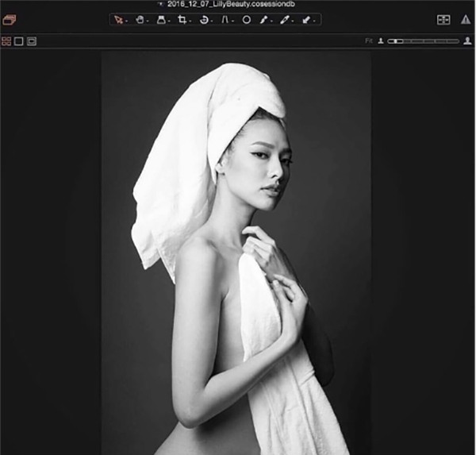The width and height of the screenshot is (476, 455).
Task: Pick the Keystone correction tool
Action: point(225,20)
